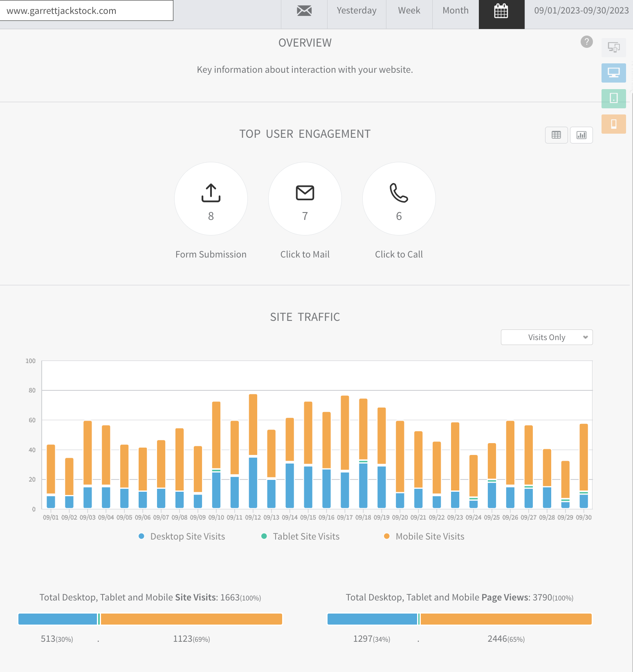Click the Form Submission label
This screenshot has width=633, height=672.
211,254
